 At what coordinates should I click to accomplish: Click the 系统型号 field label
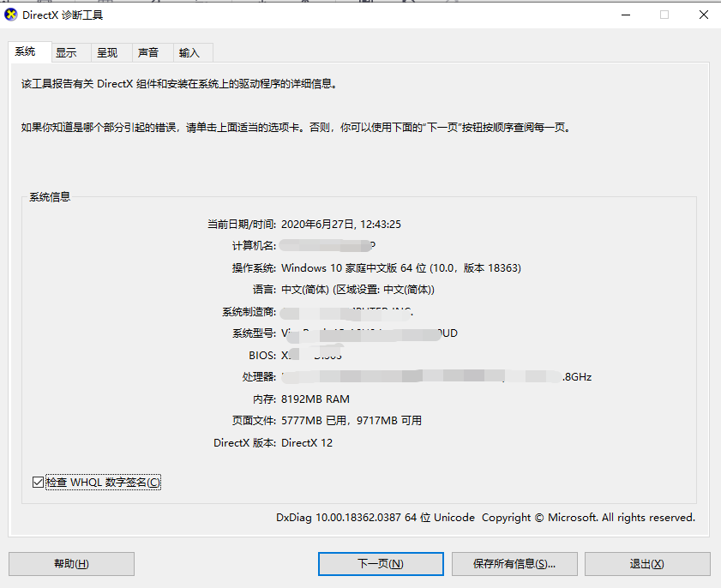pyautogui.click(x=254, y=333)
